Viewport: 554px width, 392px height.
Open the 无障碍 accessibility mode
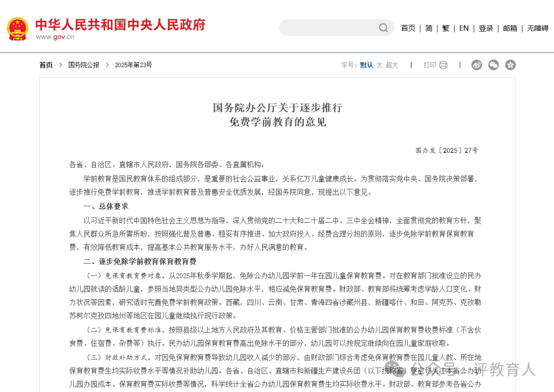[x=538, y=28]
